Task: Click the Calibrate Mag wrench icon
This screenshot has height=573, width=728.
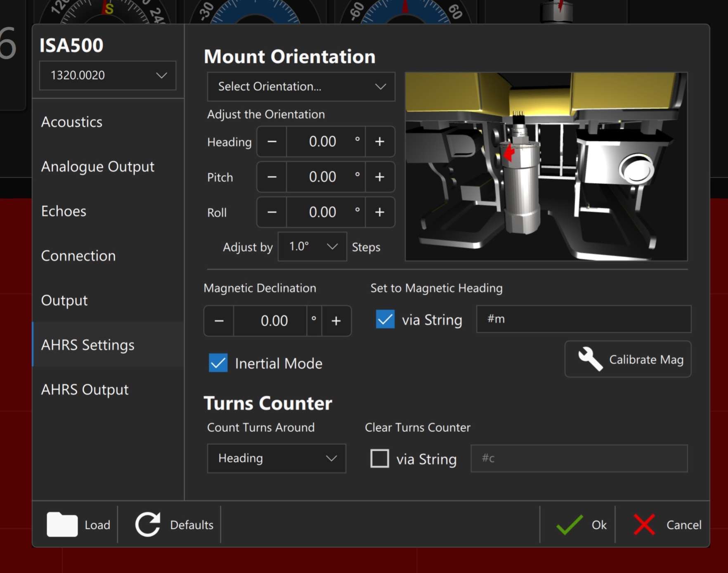Action: tap(590, 359)
